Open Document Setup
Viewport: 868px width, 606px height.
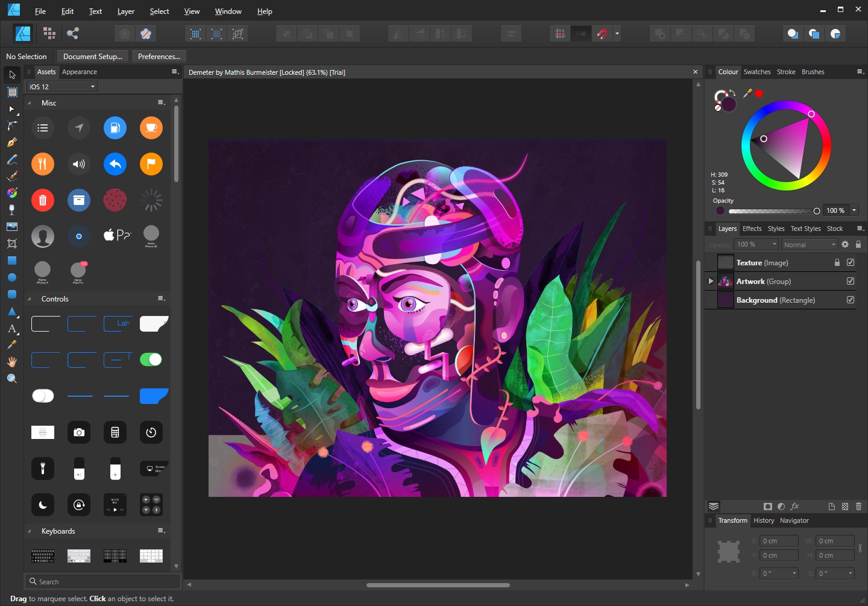click(x=92, y=56)
